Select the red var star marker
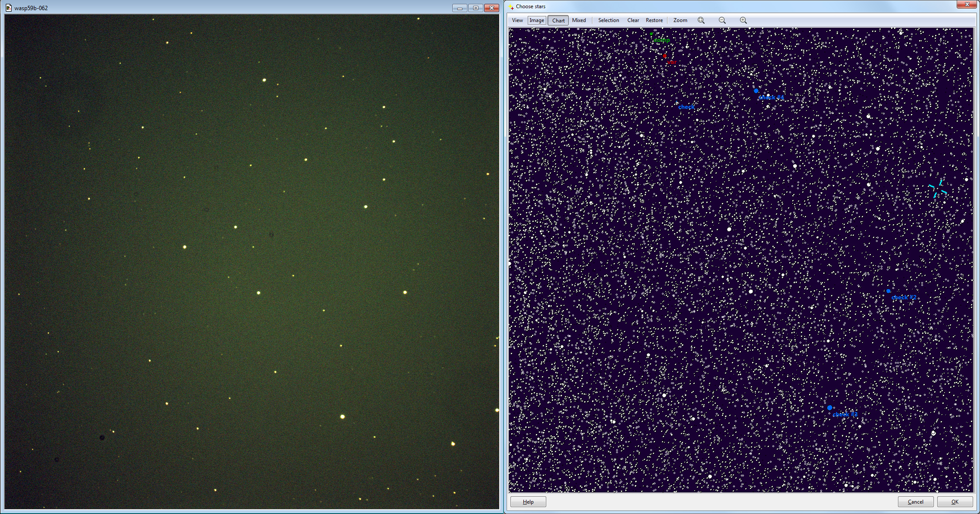The width and height of the screenshot is (980, 514). tap(665, 56)
